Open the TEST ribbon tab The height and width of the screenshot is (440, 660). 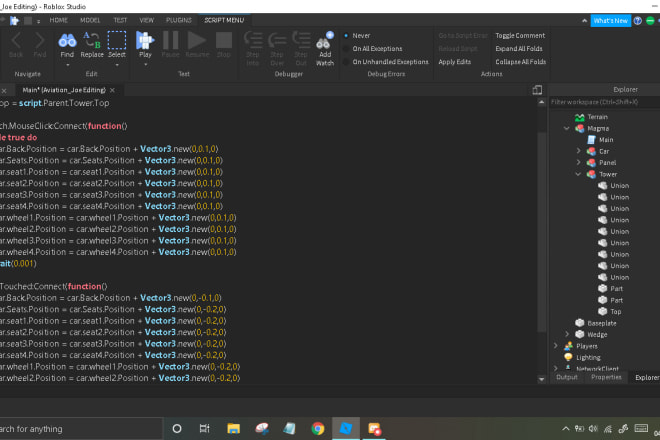point(120,20)
